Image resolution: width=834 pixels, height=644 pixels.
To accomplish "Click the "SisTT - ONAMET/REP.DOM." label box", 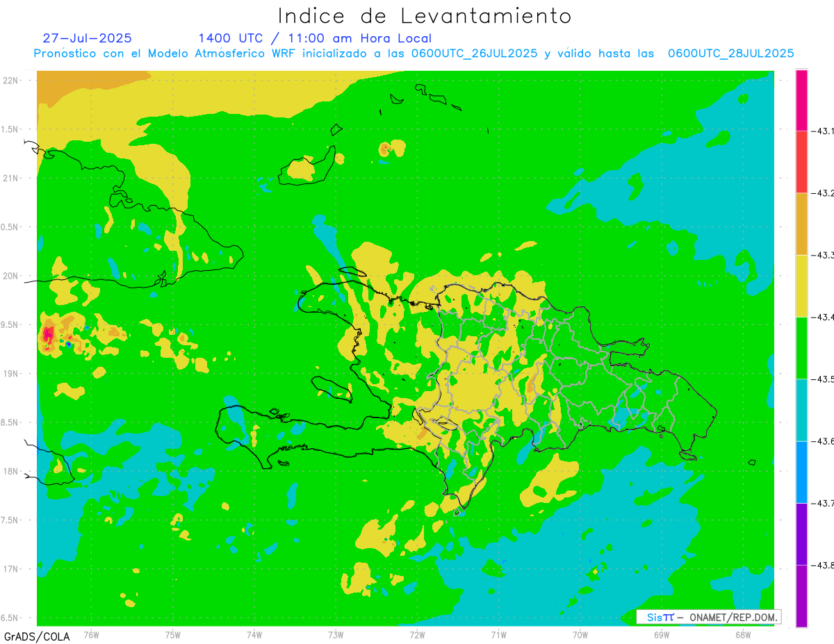I will (x=709, y=617).
